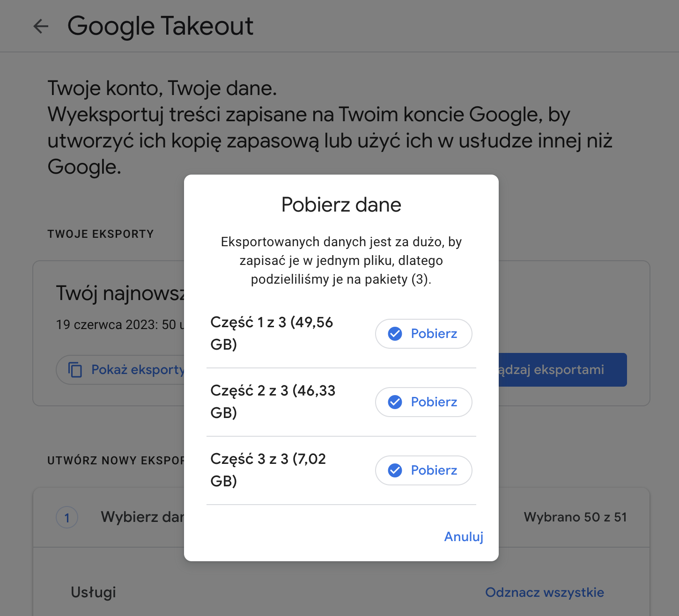The image size is (679, 616).
Task: Click the Usługi section header
Action: pos(93,592)
